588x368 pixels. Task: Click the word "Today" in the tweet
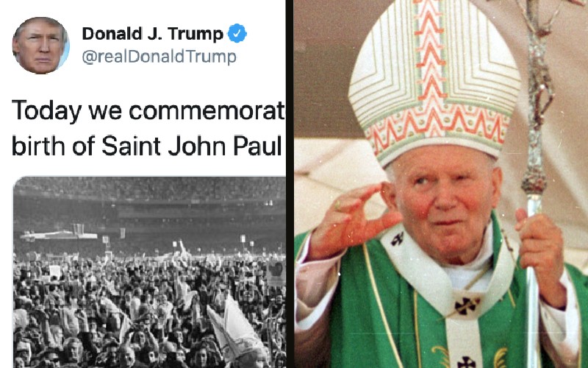click(x=46, y=111)
